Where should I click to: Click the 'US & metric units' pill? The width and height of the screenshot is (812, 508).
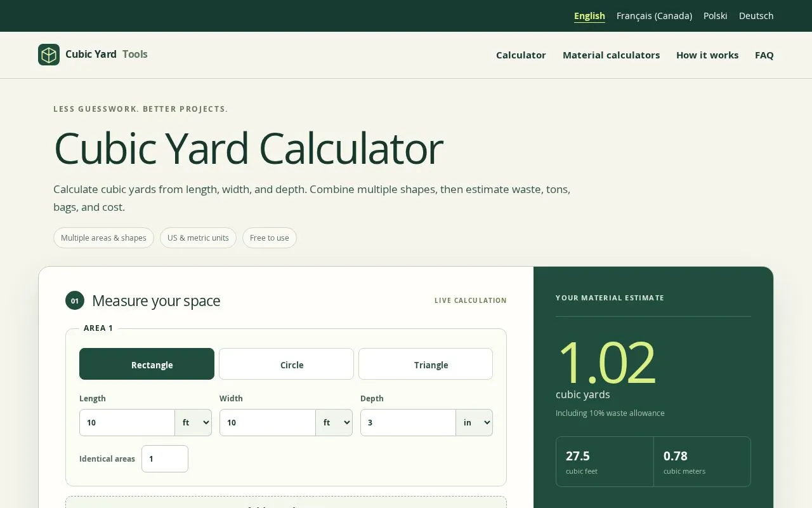point(198,237)
